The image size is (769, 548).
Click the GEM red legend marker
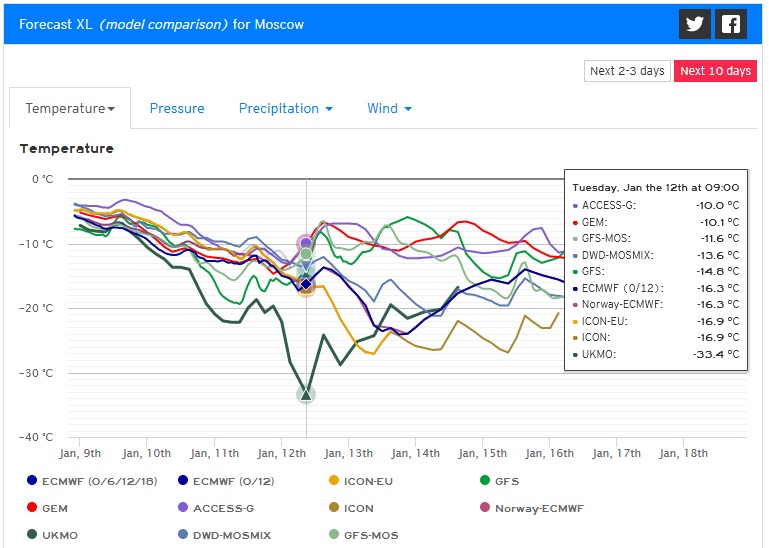32,508
